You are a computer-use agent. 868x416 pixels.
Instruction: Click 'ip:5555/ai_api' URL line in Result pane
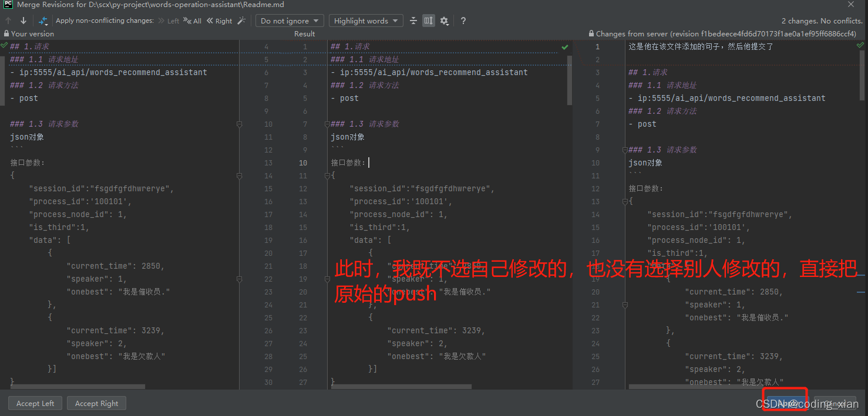[x=429, y=73]
